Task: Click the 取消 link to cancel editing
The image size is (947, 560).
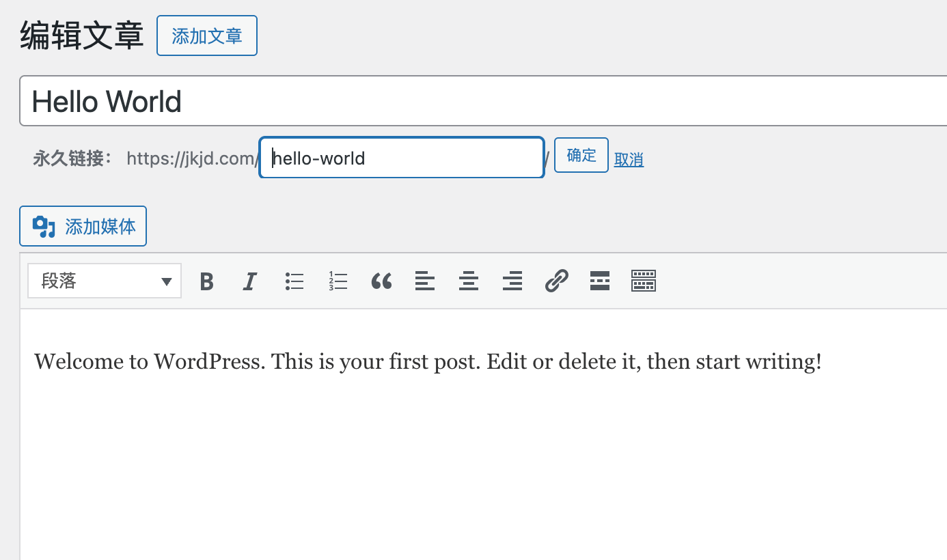Action: 629,160
